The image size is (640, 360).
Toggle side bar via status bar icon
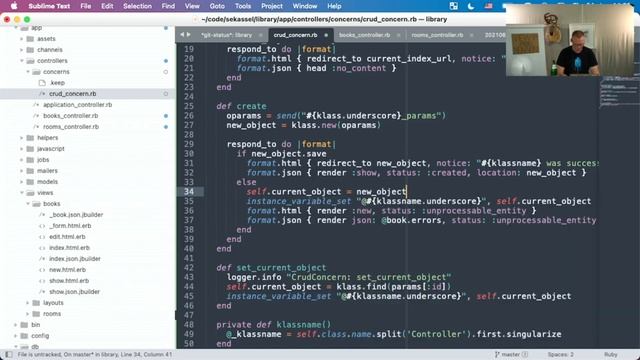[x=8, y=355]
